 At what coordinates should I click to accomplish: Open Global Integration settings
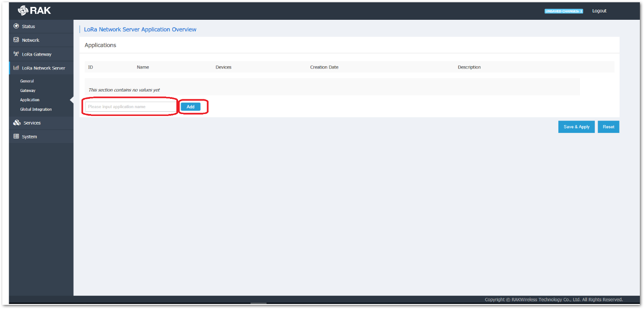click(35, 109)
